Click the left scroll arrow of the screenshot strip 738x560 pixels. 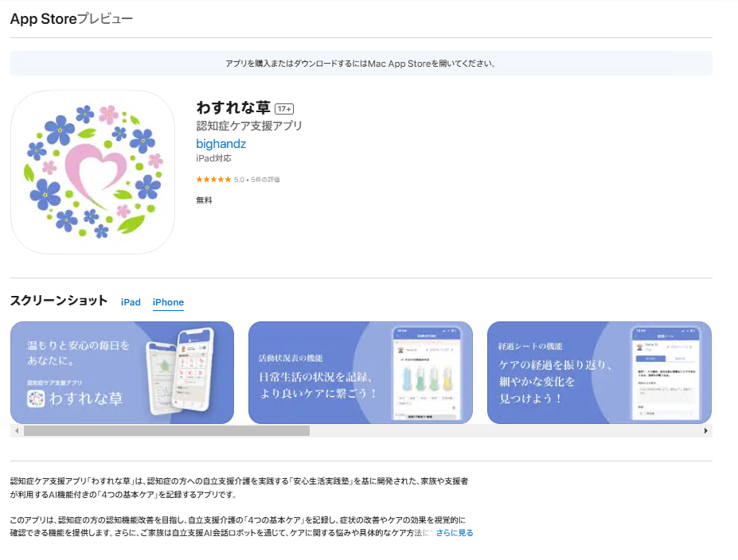point(17,430)
